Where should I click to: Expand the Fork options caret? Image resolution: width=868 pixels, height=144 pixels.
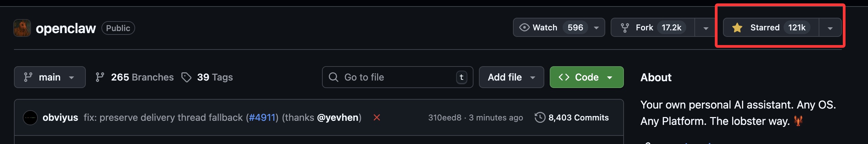pyautogui.click(x=706, y=28)
